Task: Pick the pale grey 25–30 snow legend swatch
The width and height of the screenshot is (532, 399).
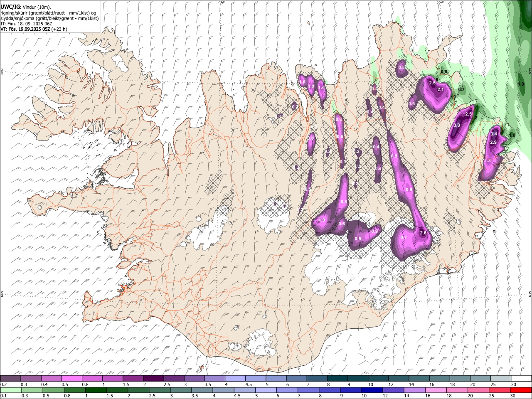Action: point(501,379)
